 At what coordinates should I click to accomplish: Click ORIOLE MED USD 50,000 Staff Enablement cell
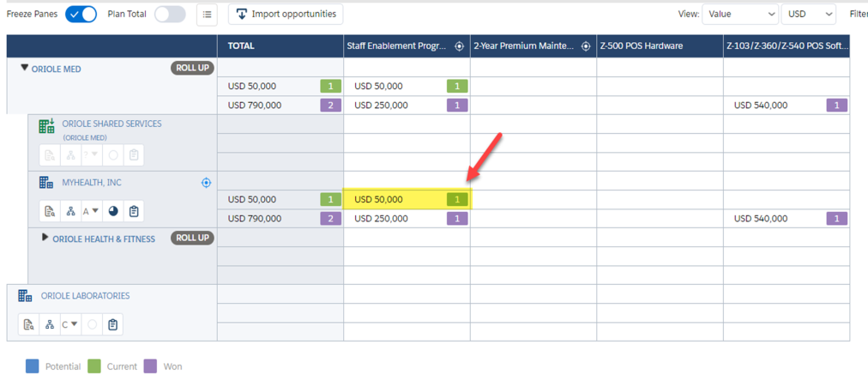click(407, 87)
